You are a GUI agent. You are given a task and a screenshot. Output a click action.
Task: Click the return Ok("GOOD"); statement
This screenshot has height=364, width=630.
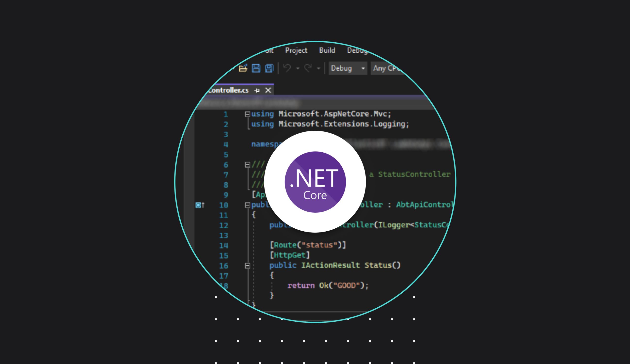(328, 285)
